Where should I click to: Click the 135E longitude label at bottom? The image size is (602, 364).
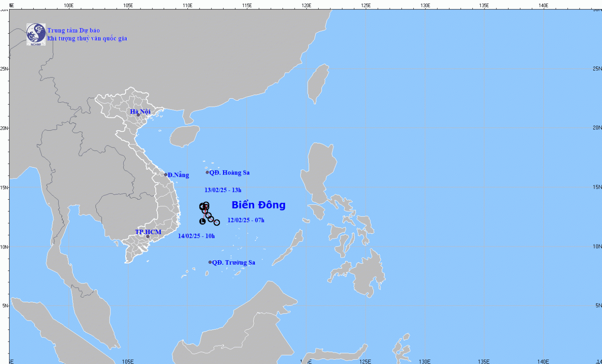(484, 361)
